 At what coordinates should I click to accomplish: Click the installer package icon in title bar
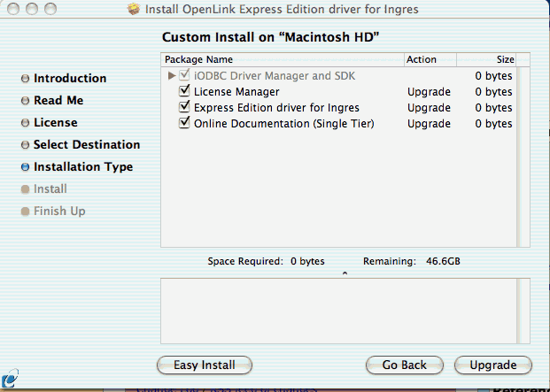134,9
